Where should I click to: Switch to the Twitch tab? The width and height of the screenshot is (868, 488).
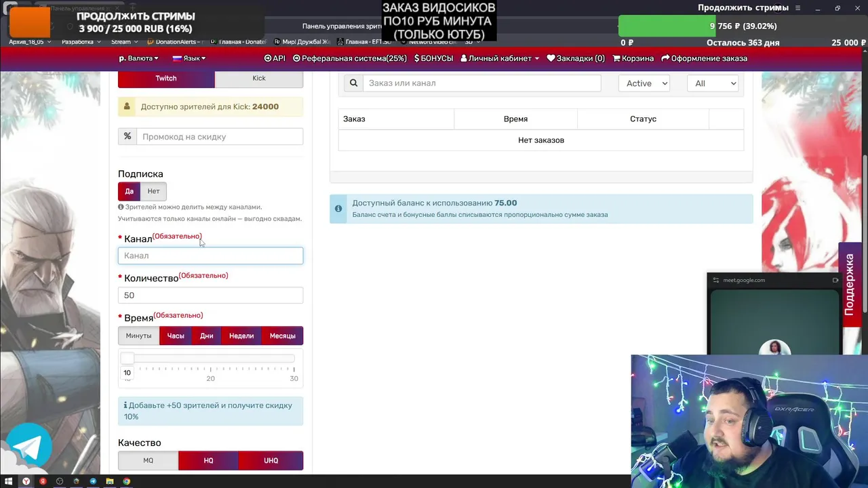point(166,78)
